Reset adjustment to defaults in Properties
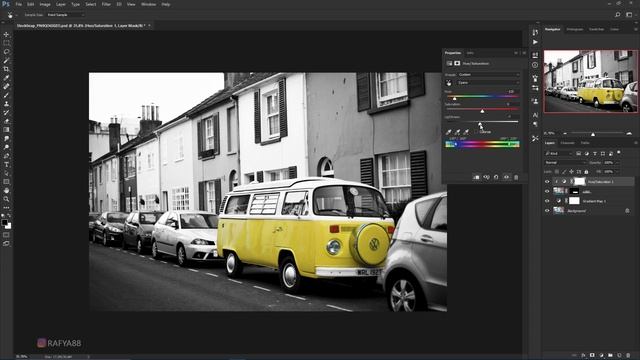The height and width of the screenshot is (360, 640). [x=496, y=177]
